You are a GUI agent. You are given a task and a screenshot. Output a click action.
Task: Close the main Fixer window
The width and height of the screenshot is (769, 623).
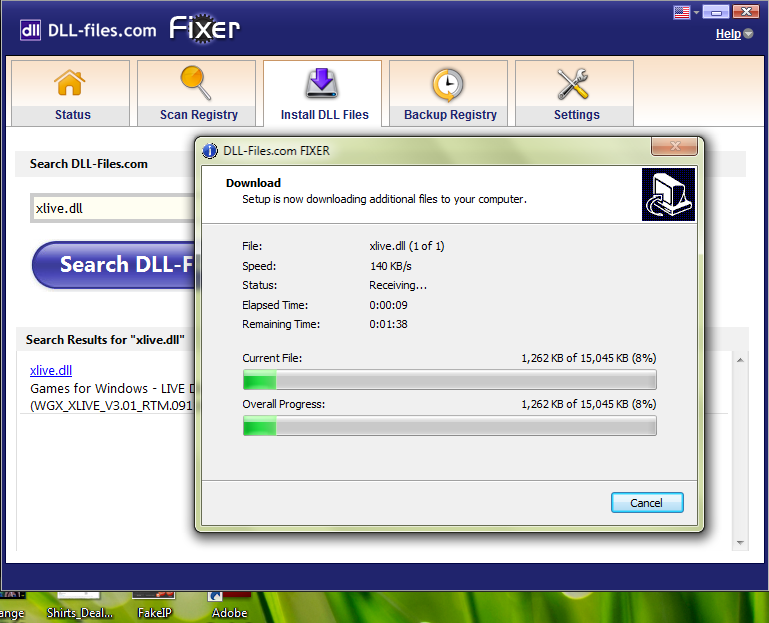[x=746, y=12]
